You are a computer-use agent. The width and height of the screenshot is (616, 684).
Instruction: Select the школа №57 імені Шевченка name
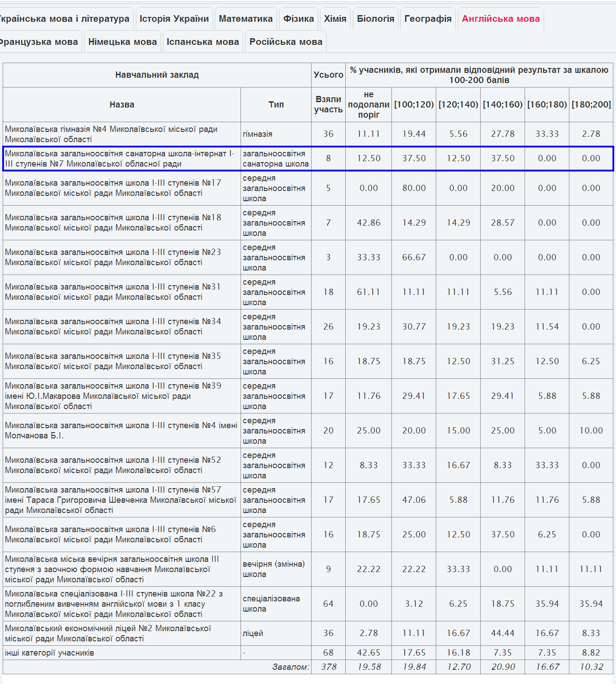click(x=121, y=500)
